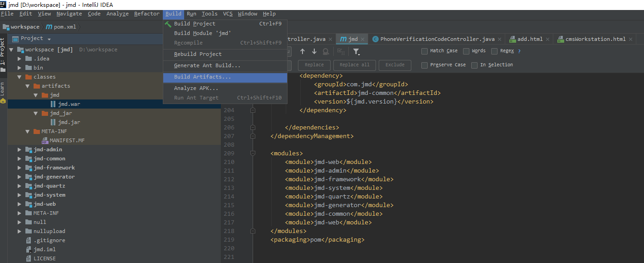Click the hammer icon beside Build Project
This screenshot has height=263, width=644.
tap(168, 24)
